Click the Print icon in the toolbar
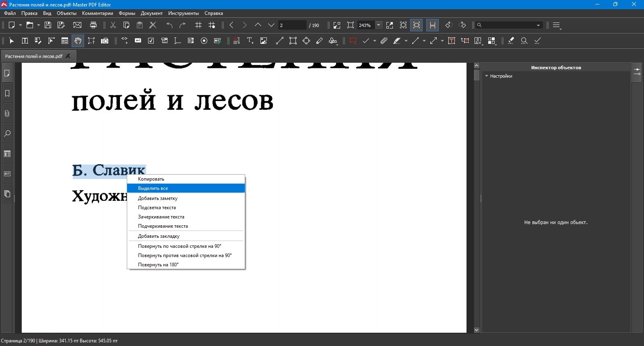 (x=93, y=25)
